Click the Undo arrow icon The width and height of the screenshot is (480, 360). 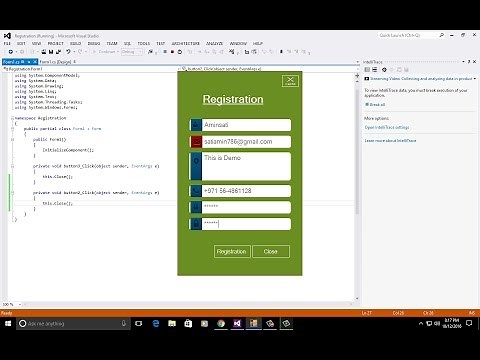click(x=68, y=52)
